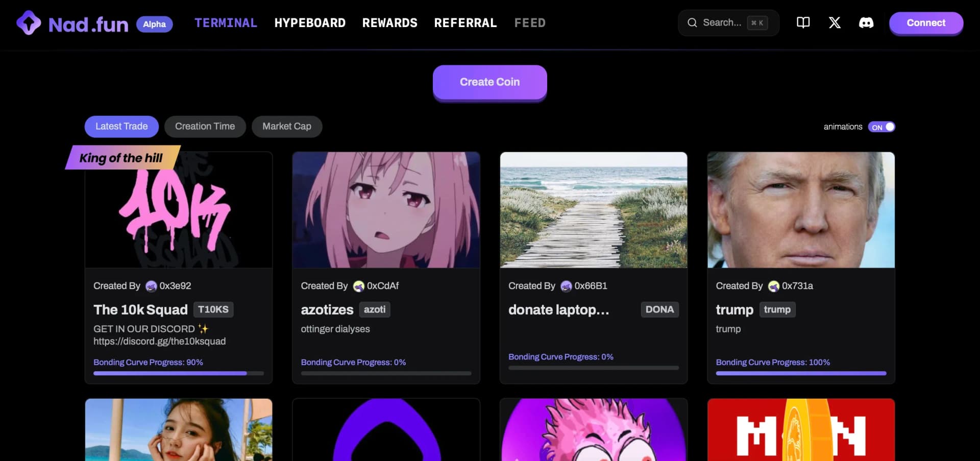This screenshot has width=980, height=461.
Task: Click creator avatar next to 0x3e92
Action: [x=151, y=286]
